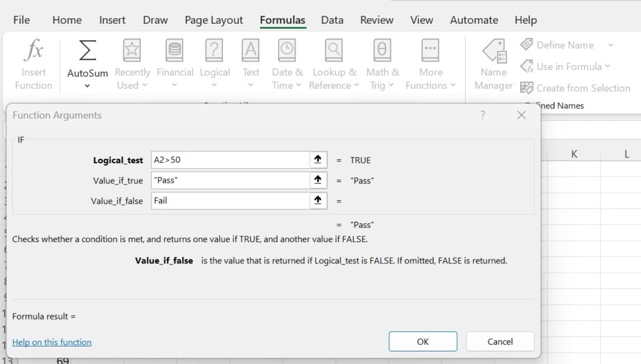
Task: Switch to the Data tab
Action: [332, 20]
